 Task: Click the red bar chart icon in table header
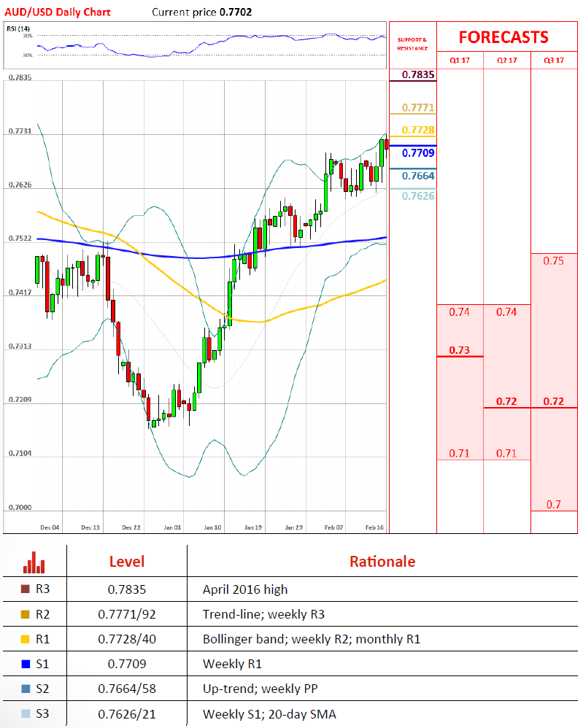34,562
